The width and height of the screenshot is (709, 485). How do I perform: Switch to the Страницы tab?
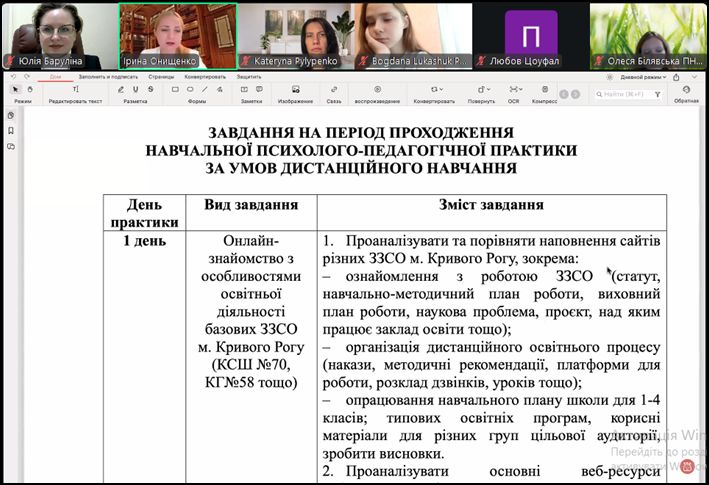click(x=161, y=76)
